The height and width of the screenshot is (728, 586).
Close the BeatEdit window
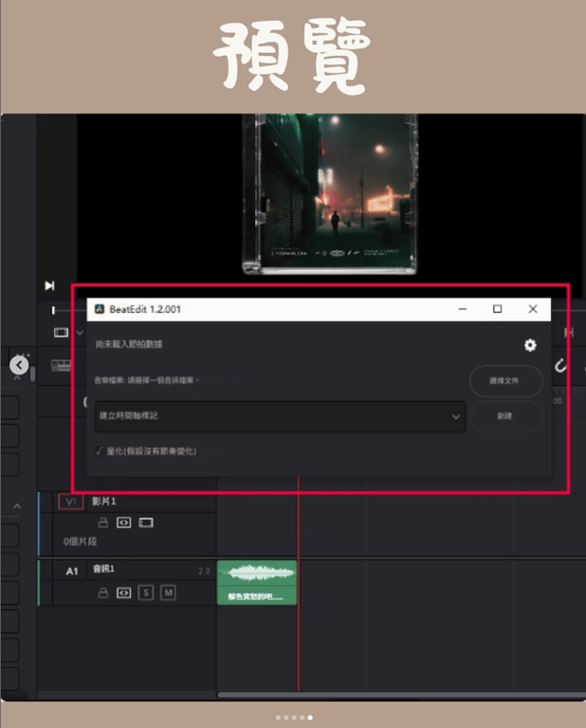point(533,309)
